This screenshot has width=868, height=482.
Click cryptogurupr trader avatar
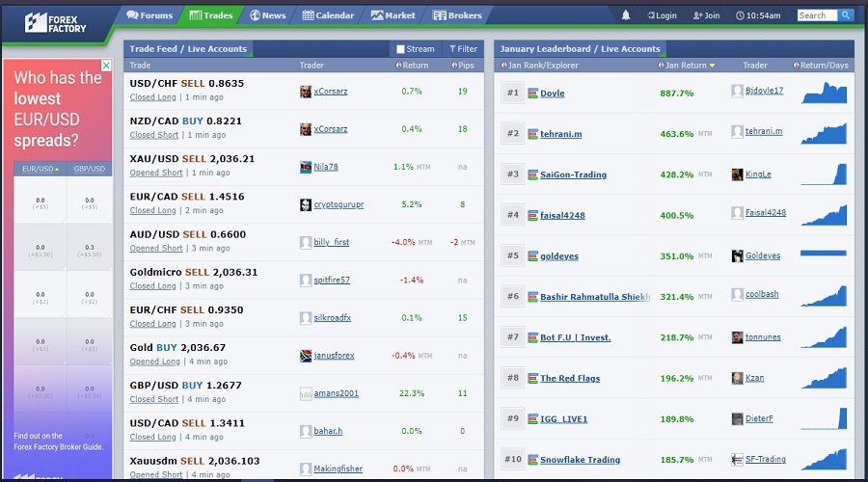point(306,204)
